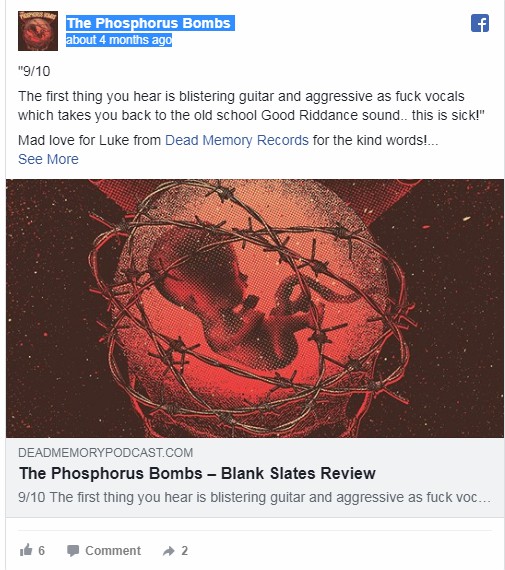The height and width of the screenshot is (570, 505).
Task: Click the thumbs-up like icon
Action: (26, 550)
